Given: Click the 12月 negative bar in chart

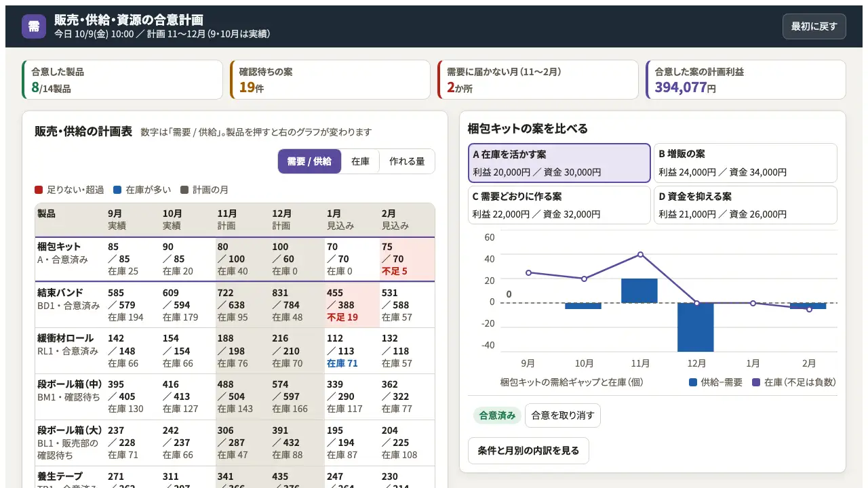Looking at the screenshot, I should point(696,327).
